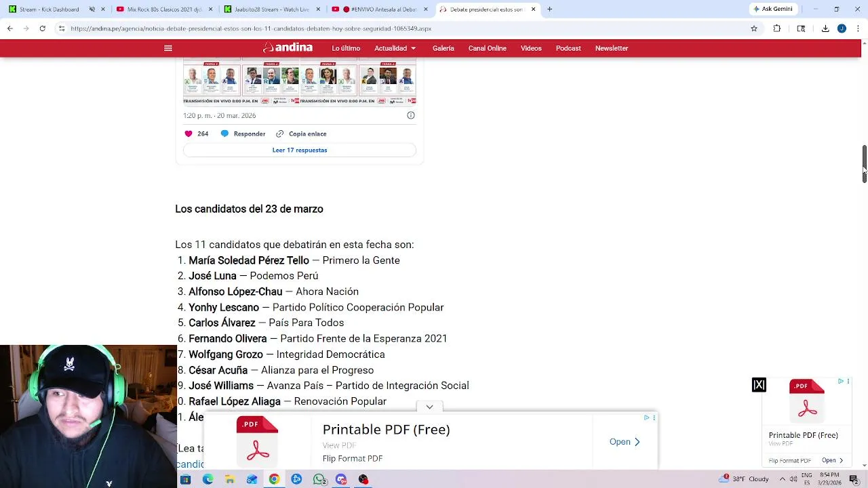Click the page vertical scrollbar thumb

pos(865,163)
